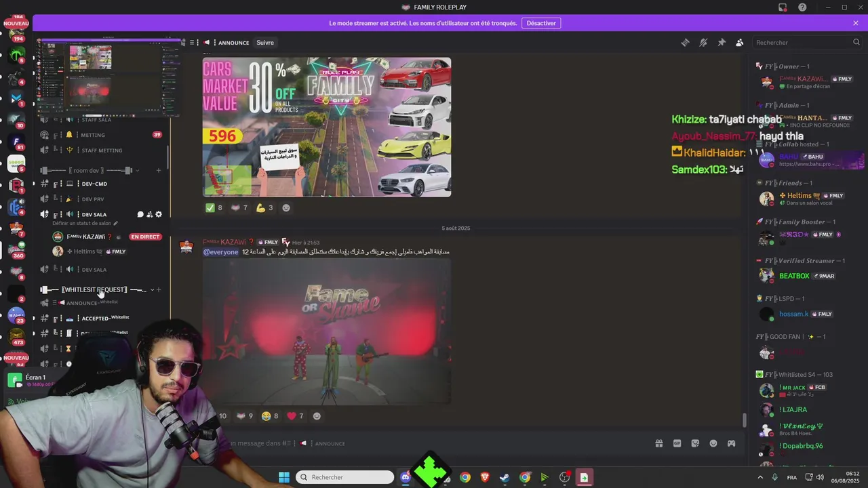This screenshot has height=488, width=868.
Task: Open the GIF picker in message bar
Action: (x=677, y=443)
